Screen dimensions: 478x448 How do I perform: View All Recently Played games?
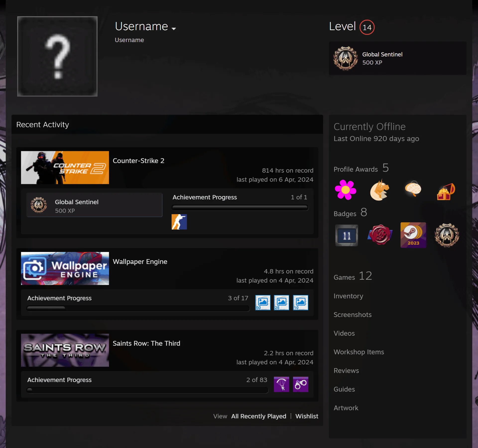259,416
